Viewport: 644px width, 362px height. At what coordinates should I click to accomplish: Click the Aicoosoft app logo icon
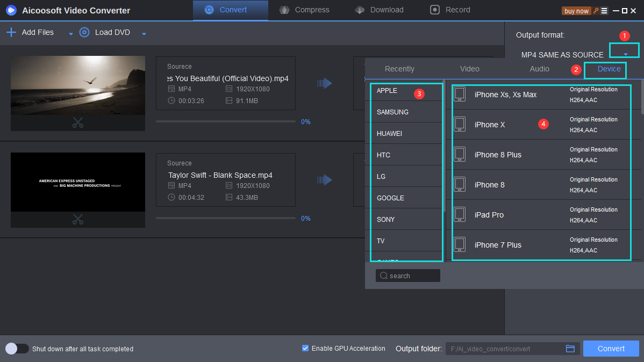pos(11,10)
